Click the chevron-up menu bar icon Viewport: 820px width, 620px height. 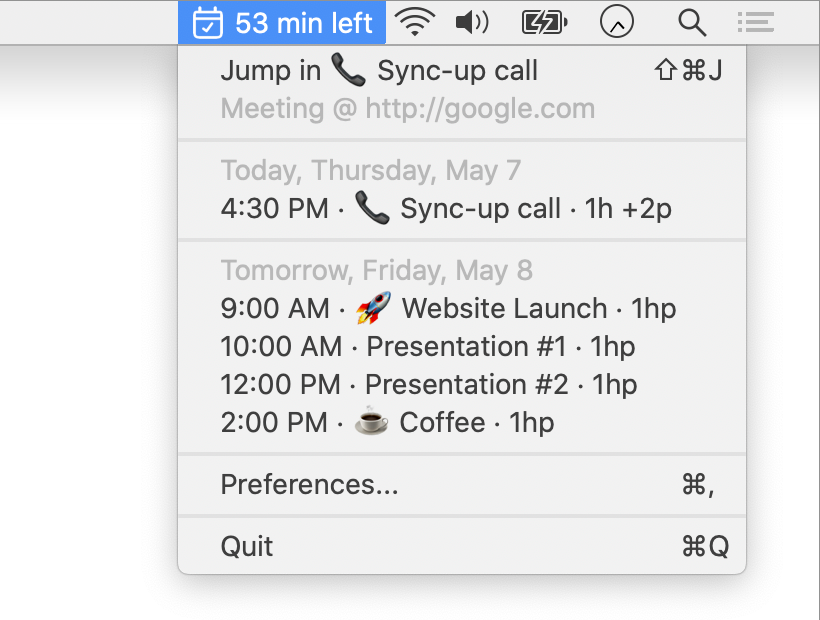point(617,21)
